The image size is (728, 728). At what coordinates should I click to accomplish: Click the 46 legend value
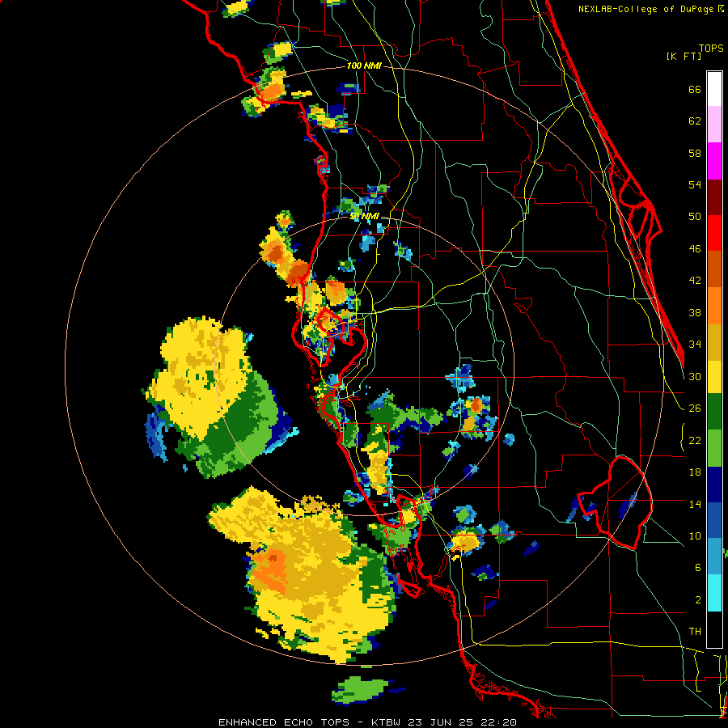695,248
